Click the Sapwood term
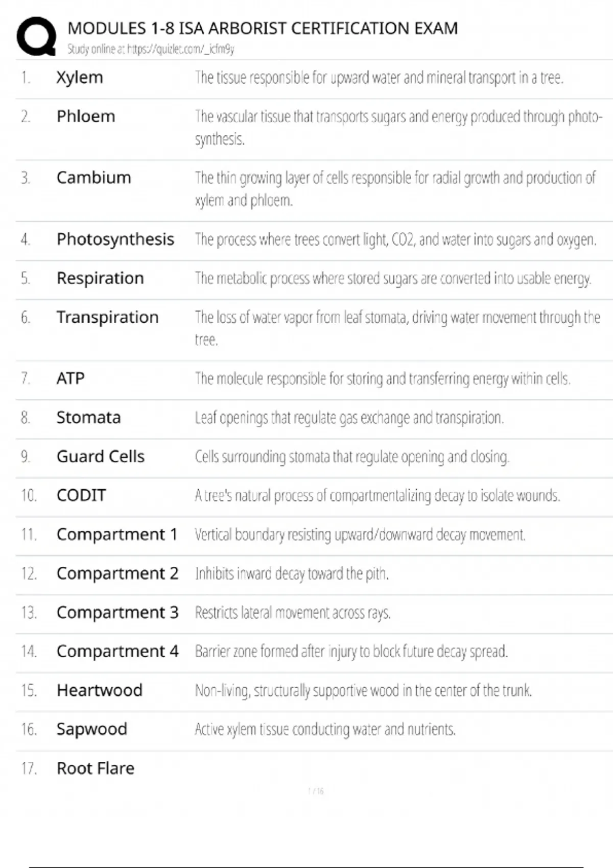Screen dimensions: 613x868 point(92,729)
